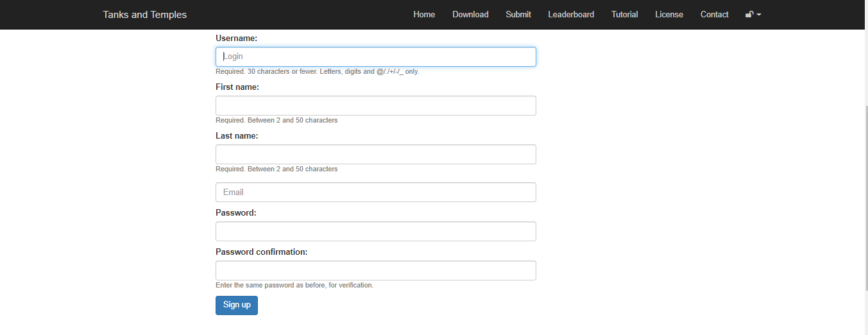Click the 'Required. 30 characters or fewer' hint
The height and width of the screenshot is (335, 868).
point(318,71)
